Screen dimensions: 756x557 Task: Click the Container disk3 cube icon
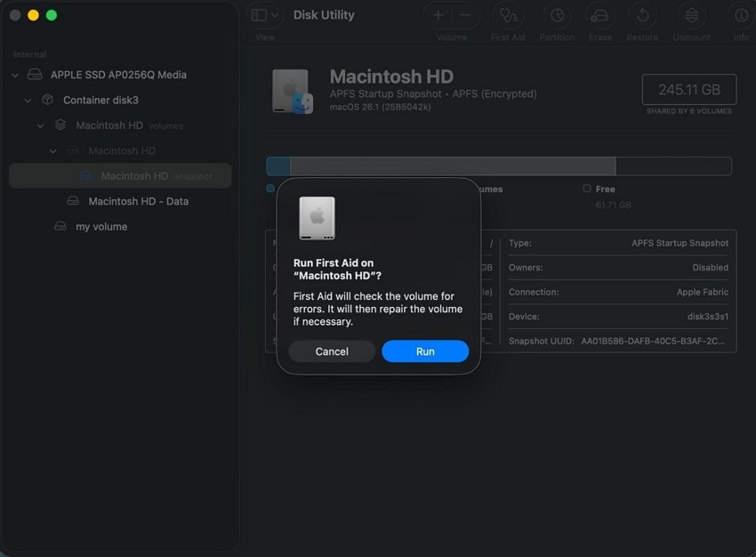pos(47,100)
